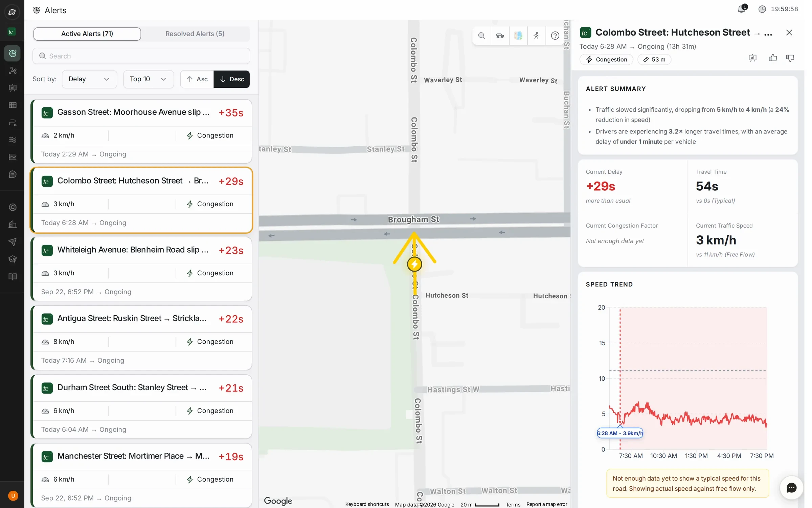Screen dimensions: 812x508
Task: Click the Alerts page title
Action: (x=55, y=10)
